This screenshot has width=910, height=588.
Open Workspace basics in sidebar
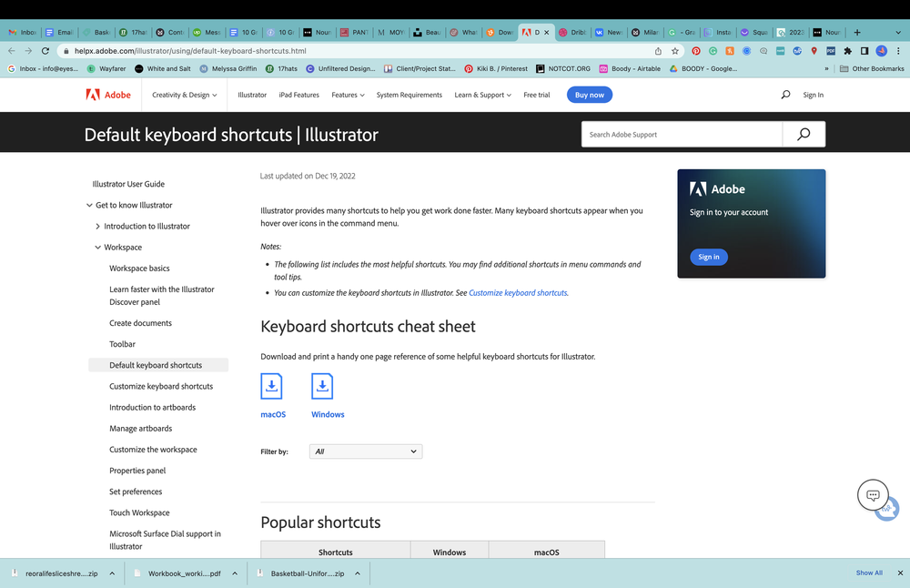pyautogui.click(x=139, y=269)
